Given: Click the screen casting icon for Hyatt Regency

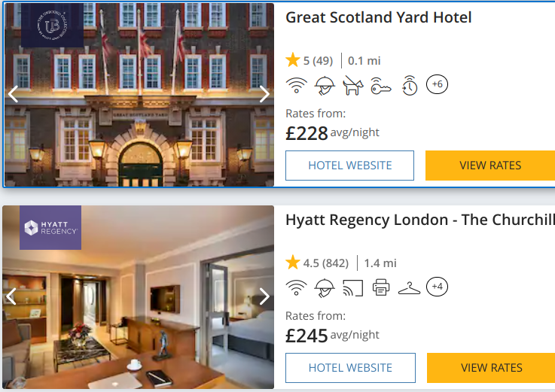Looking at the screenshot, I should coord(353,287).
